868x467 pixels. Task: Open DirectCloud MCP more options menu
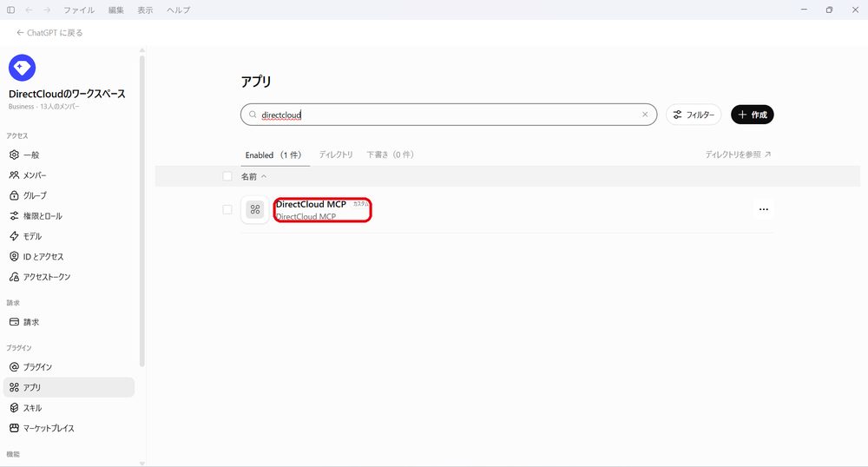tap(763, 209)
